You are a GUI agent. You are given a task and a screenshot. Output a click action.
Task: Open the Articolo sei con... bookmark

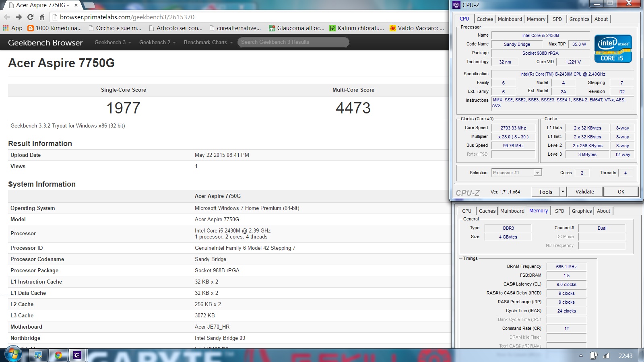tap(175, 28)
